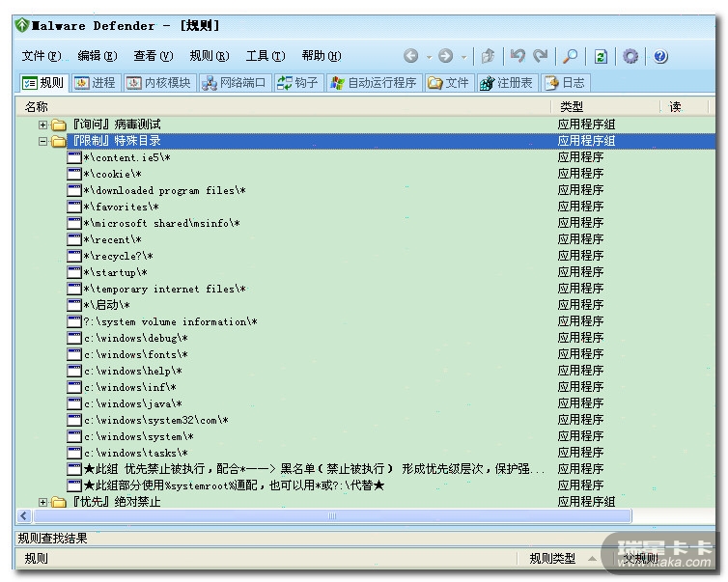Select *\microsoft shared\msinfo\* rule
This screenshot has height=582, width=728.
[161, 223]
